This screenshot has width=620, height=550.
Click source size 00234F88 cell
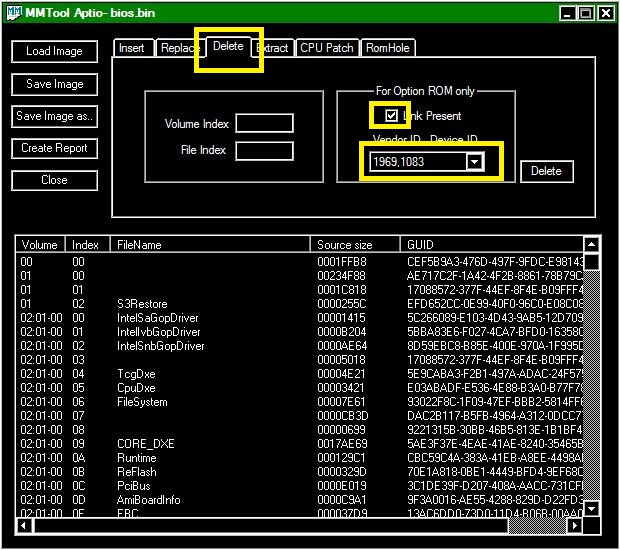click(x=342, y=276)
